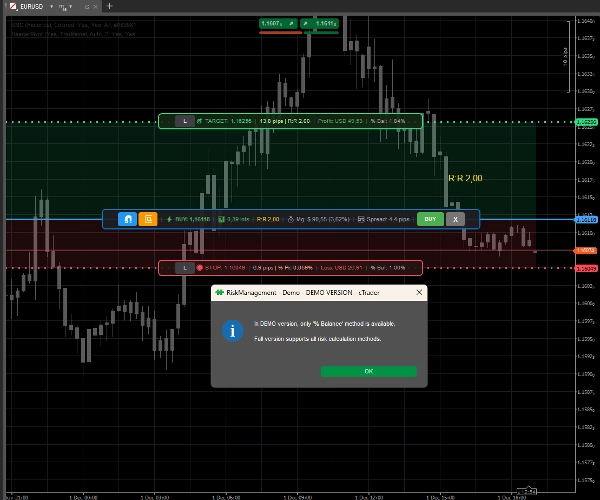Click the gray X button on entry bar

point(455,219)
